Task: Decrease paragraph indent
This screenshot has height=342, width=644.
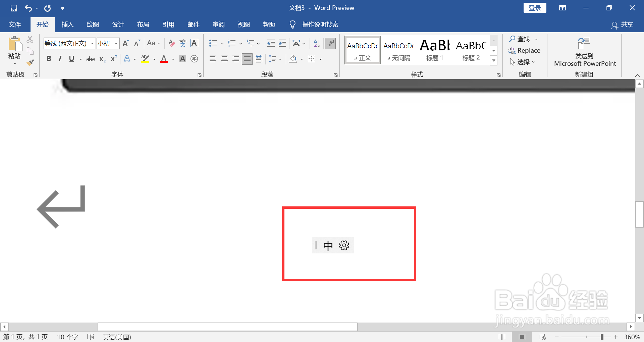Action: pyautogui.click(x=271, y=43)
